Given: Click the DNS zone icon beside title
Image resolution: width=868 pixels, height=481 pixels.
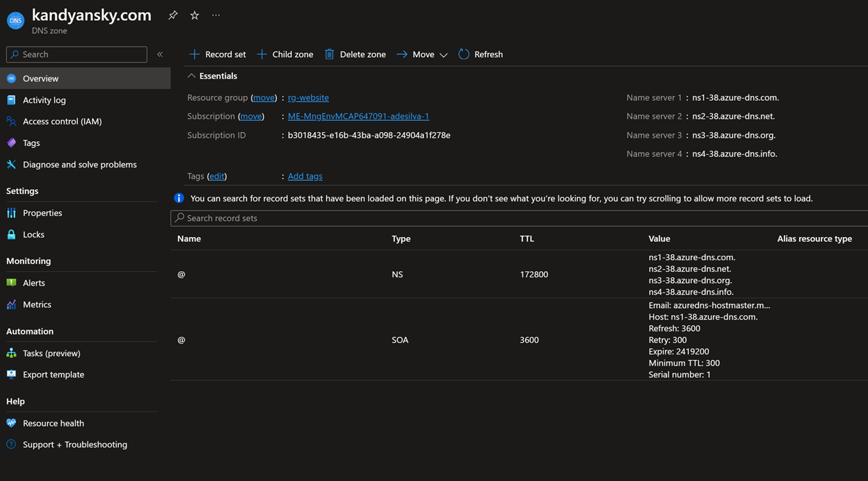Looking at the screenshot, I should point(15,21).
